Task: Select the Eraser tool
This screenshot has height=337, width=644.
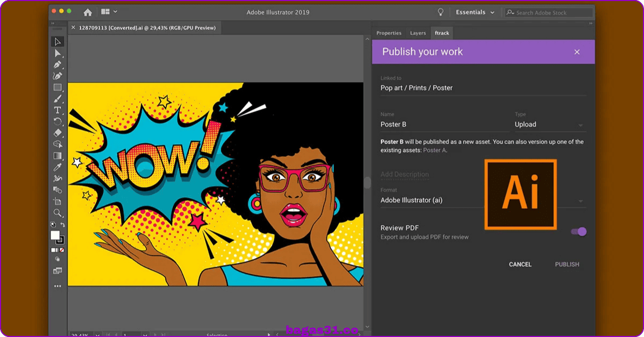Action: coord(57,133)
